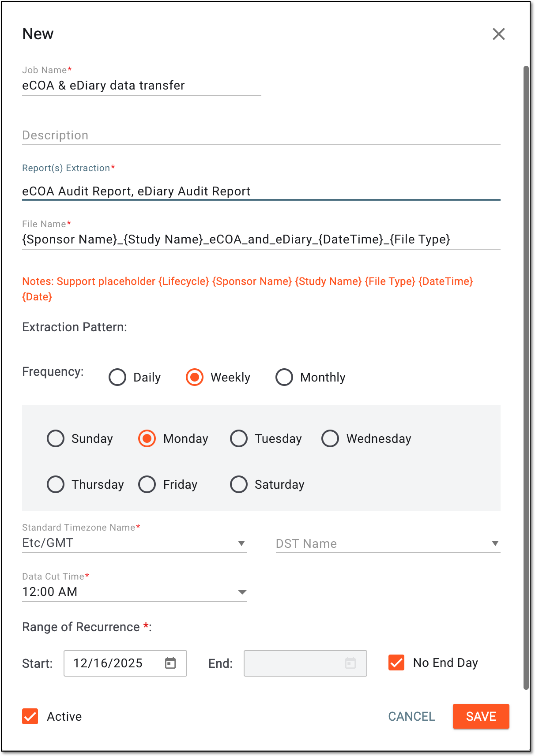
Task: Select Weekly frequency
Action: 195,377
